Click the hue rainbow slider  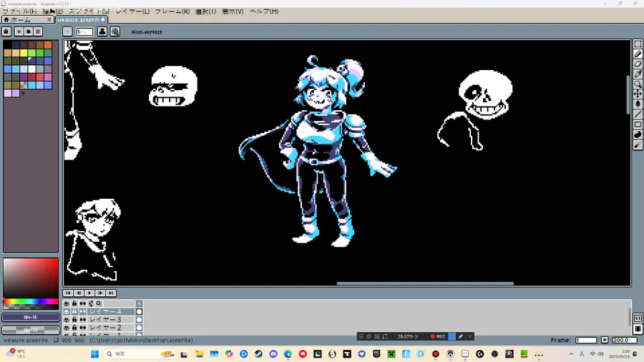coord(31,302)
